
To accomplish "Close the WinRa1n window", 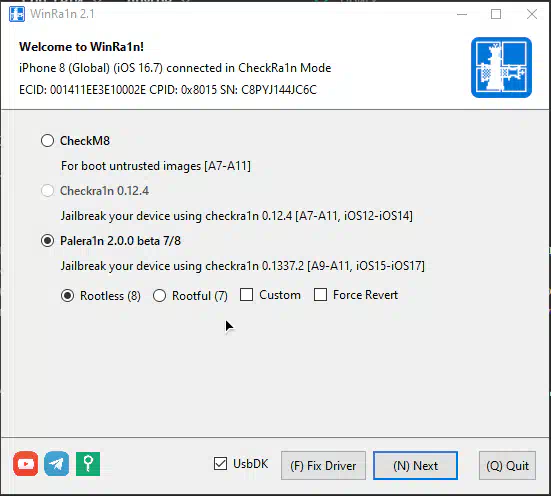I will click(532, 14).
